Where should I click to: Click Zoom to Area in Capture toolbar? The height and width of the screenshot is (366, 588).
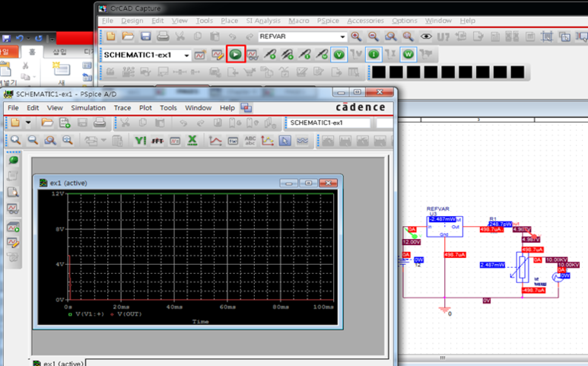pos(391,37)
